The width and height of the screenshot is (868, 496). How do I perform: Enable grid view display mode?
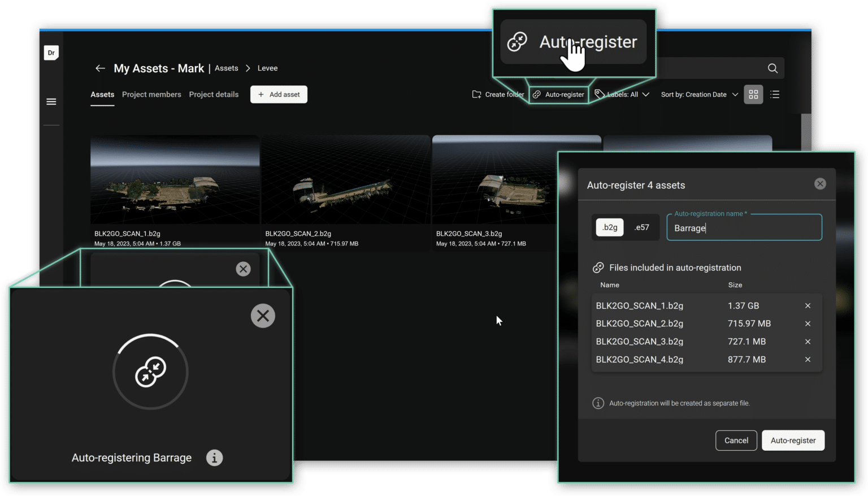tap(753, 94)
